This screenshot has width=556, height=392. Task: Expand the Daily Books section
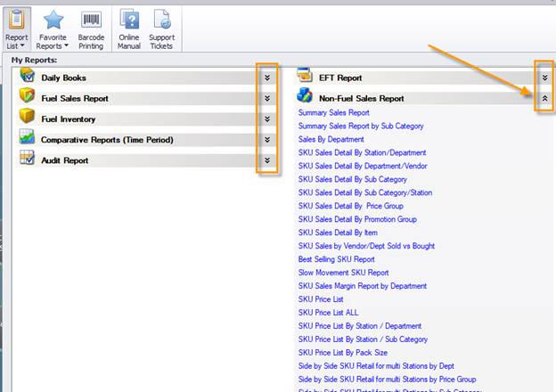[266, 78]
